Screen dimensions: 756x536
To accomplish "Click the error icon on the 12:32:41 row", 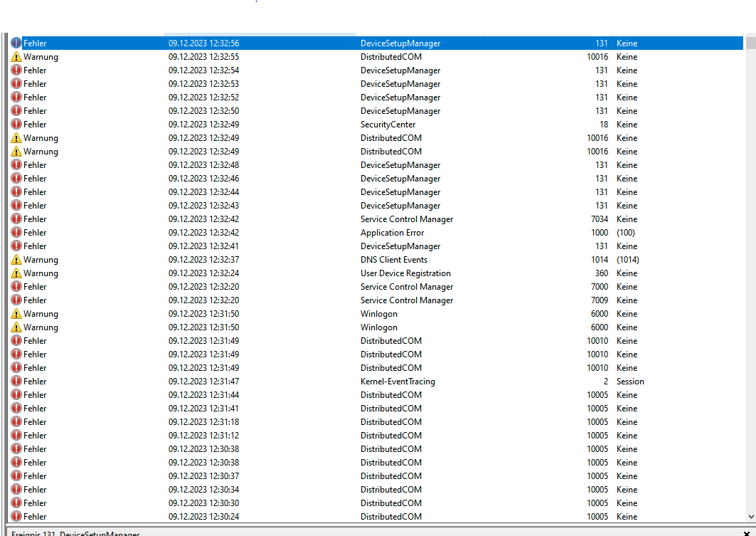I will click(x=16, y=246).
